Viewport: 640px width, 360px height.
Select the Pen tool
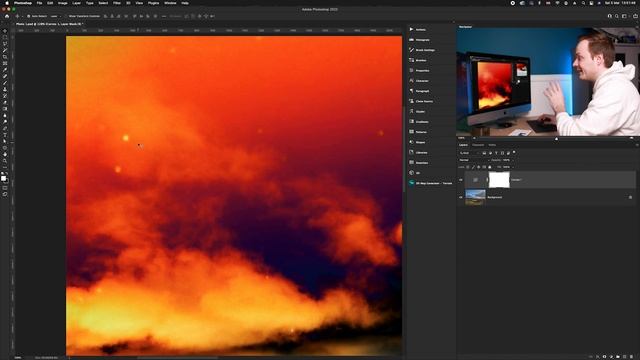coord(5,129)
